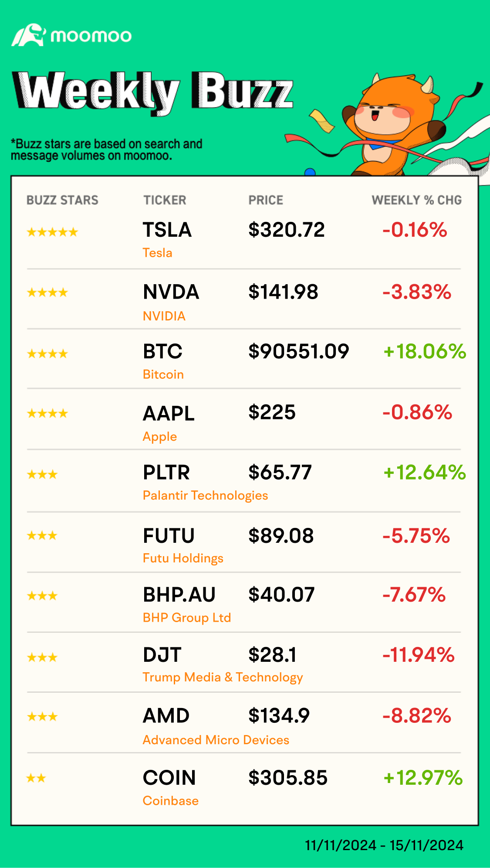Image resolution: width=490 pixels, height=868 pixels.
Task: Click the PRICE column header
Action: pyautogui.click(x=266, y=200)
